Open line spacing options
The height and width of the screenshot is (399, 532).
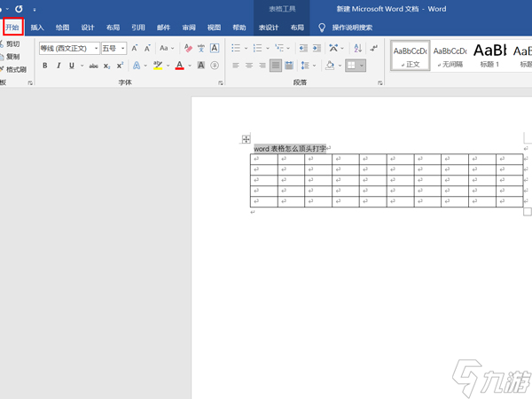point(305,66)
